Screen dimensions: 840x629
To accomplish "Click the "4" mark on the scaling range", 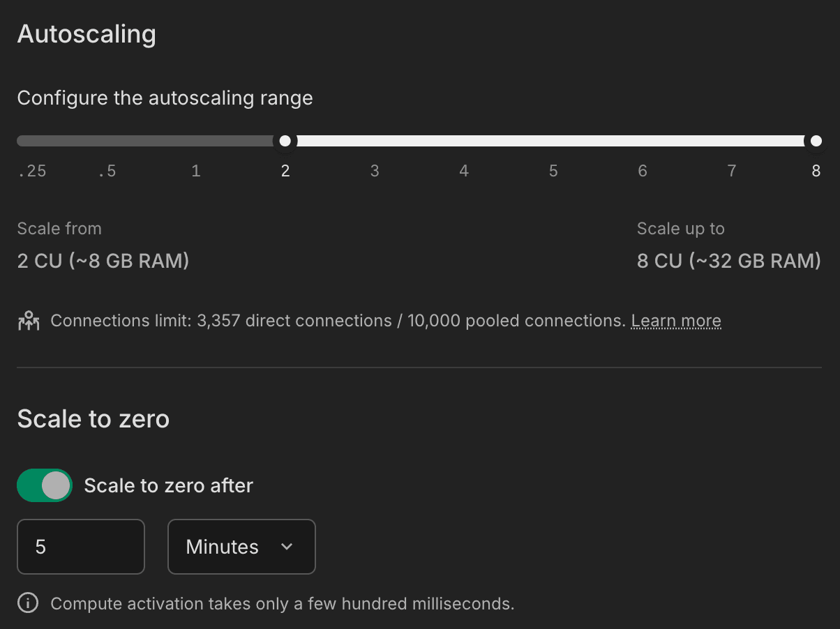I will [463, 170].
